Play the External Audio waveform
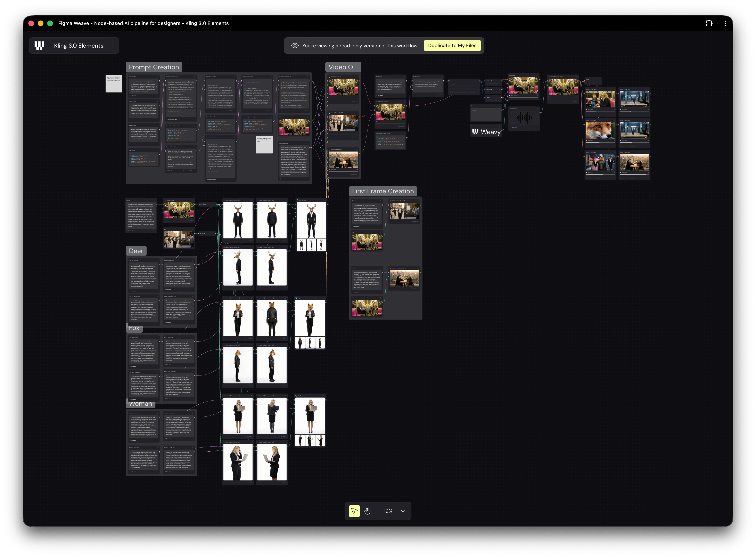The width and height of the screenshot is (756, 557). pyautogui.click(x=510, y=127)
